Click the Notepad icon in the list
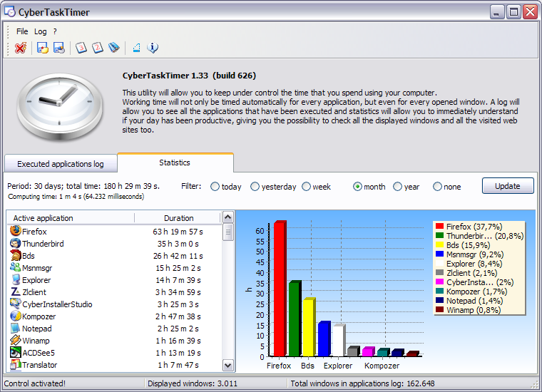This screenshot has height=392, width=542. click(x=16, y=328)
